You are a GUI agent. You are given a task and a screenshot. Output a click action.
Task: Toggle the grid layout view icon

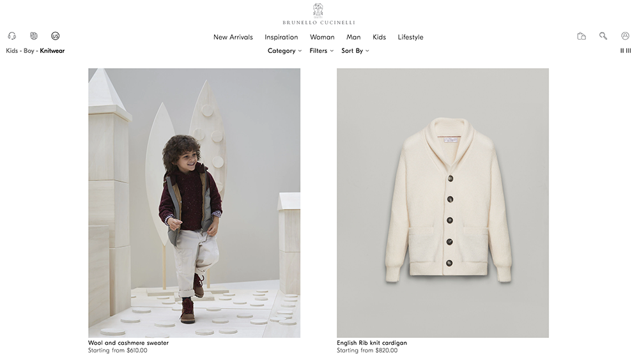tap(626, 50)
